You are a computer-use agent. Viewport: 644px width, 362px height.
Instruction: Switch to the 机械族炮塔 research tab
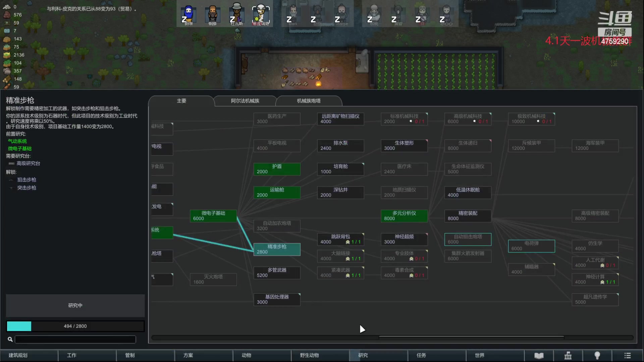309,101
